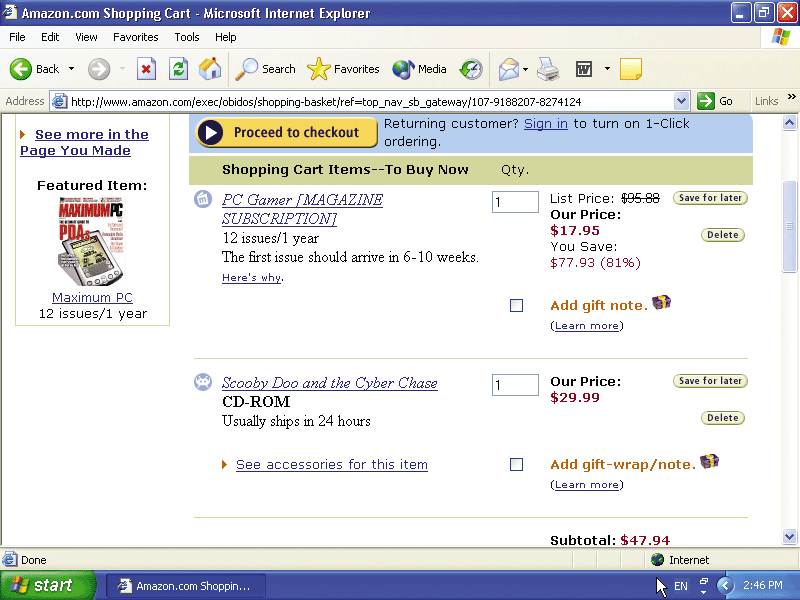The image size is (800, 600).
Task: Open the Edit with Word dropdown arrow
Action: point(607,69)
